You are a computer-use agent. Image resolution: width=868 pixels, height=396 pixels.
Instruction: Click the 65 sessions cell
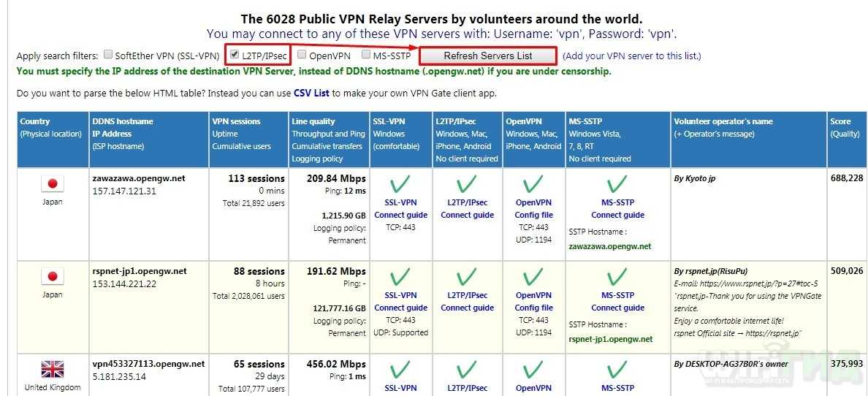259,364
